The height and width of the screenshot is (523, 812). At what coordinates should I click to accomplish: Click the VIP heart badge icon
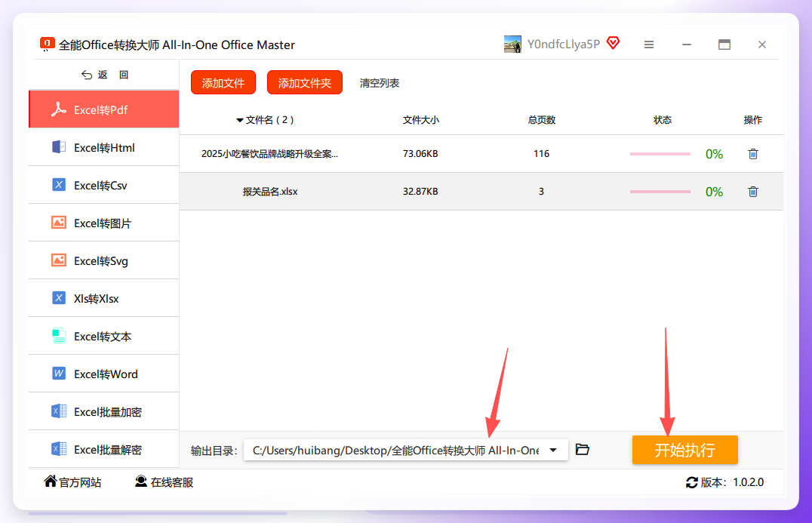point(613,43)
